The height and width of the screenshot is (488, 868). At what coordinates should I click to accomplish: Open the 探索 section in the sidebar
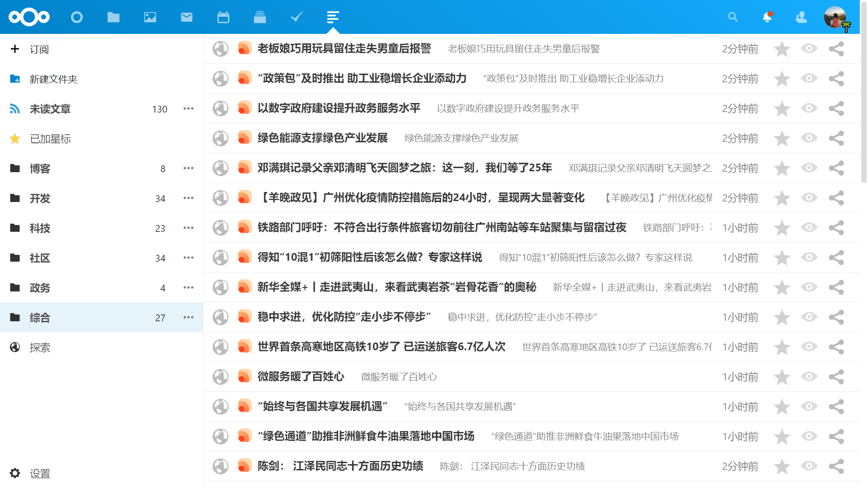pos(40,347)
